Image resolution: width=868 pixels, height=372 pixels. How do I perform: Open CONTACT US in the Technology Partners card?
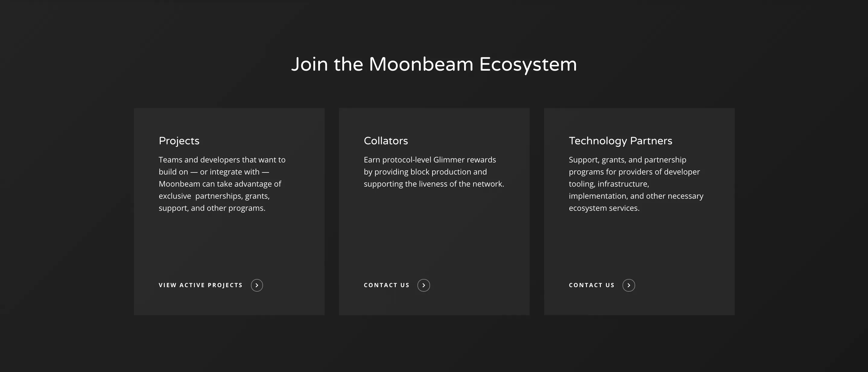[x=591, y=285]
